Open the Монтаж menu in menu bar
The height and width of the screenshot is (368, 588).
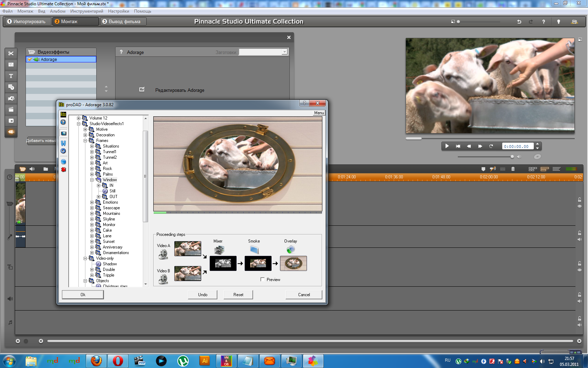[x=25, y=11]
